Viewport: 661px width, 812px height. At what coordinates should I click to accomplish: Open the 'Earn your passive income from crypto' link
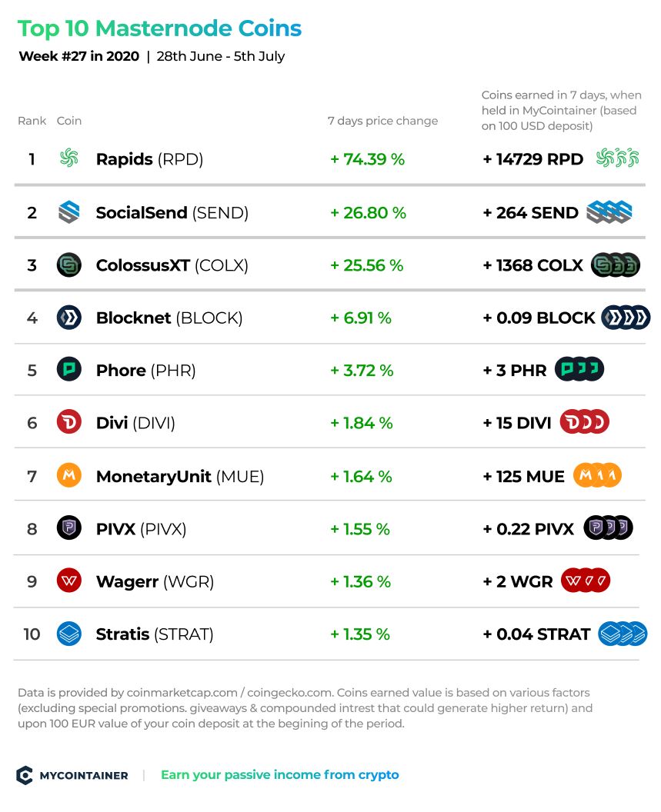[279, 775]
